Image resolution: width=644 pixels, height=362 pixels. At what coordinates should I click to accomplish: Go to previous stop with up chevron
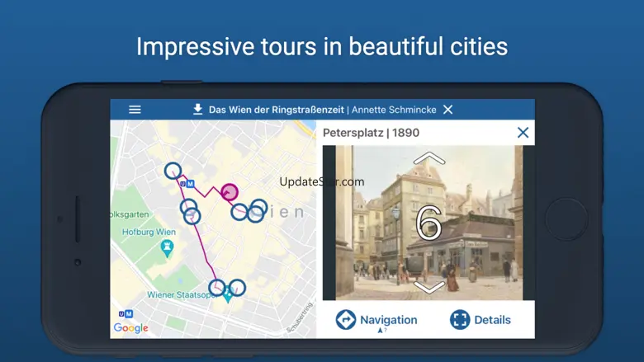coord(429,158)
